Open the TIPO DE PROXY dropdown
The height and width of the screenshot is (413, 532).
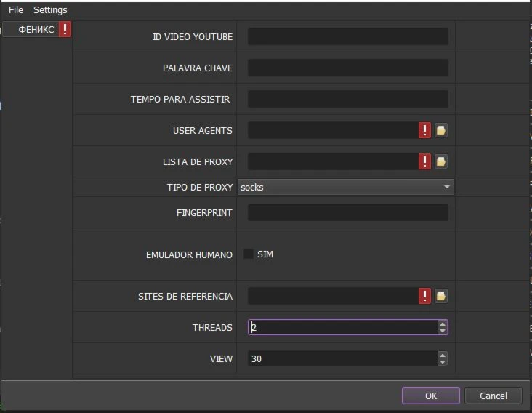click(x=346, y=187)
